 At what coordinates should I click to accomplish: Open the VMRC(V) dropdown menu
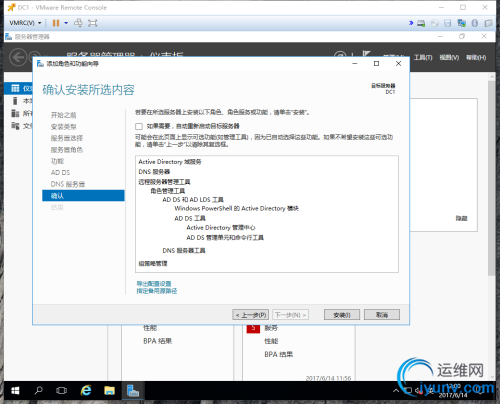(25, 23)
